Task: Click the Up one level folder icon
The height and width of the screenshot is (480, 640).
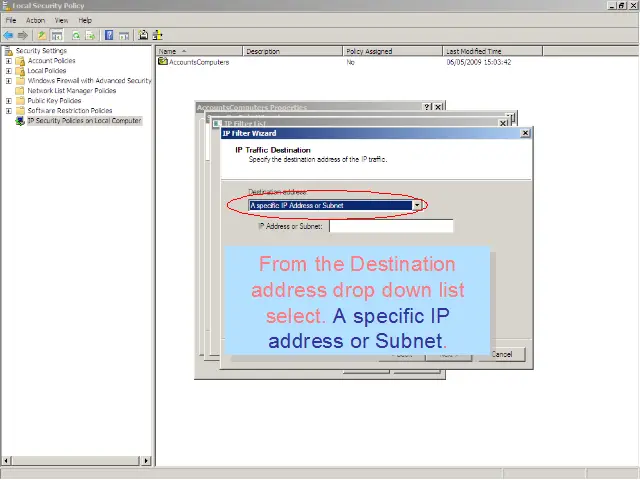Action: [x=42, y=35]
